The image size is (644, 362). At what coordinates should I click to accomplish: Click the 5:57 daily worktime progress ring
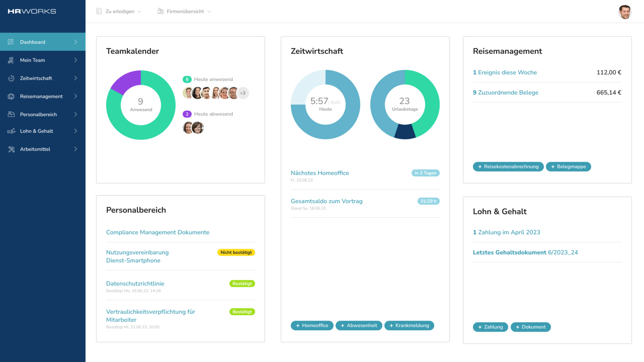pyautogui.click(x=325, y=104)
